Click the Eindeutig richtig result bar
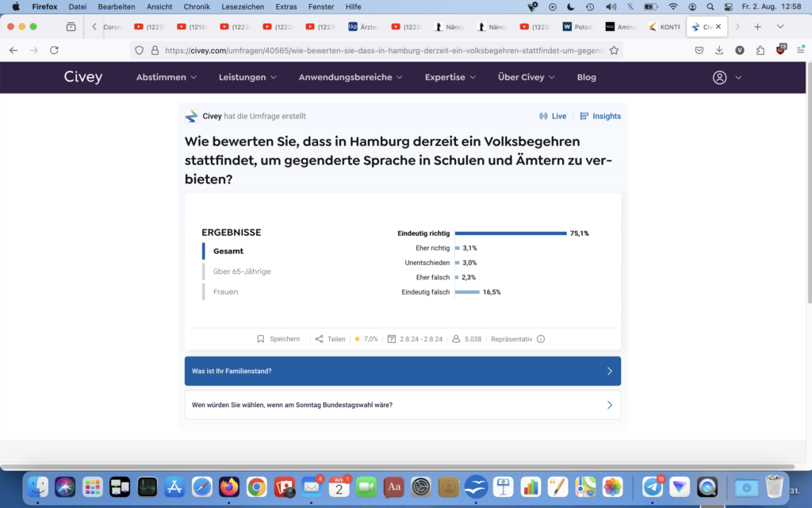The height and width of the screenshot is (508, 812). click(511, 233)
